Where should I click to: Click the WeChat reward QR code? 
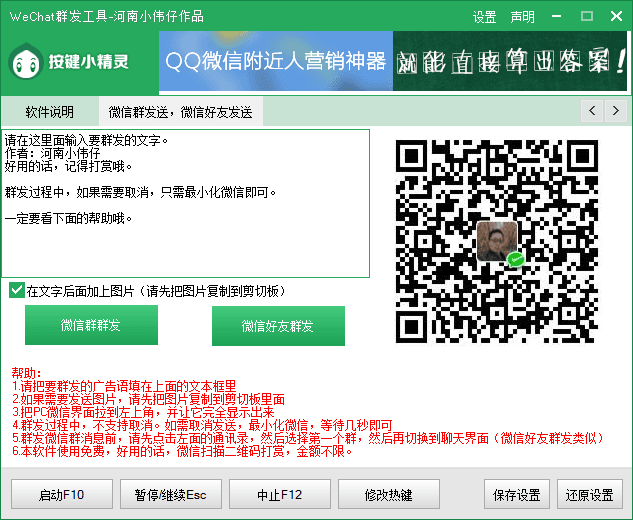[497, 241]
